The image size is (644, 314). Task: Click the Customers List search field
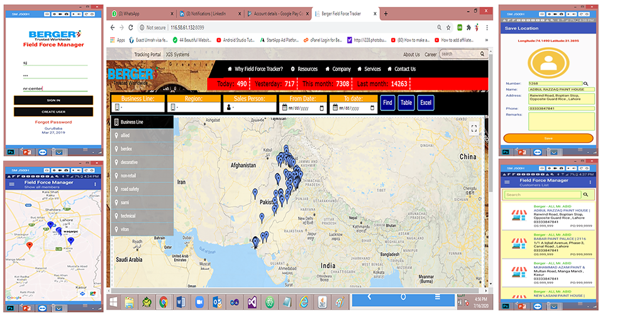[543, 195]
